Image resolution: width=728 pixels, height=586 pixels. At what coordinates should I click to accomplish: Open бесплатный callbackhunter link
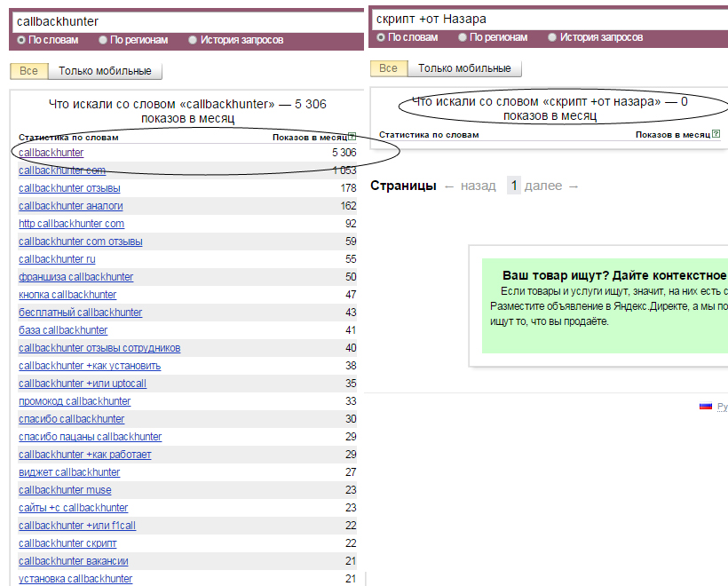coord(81,313)
